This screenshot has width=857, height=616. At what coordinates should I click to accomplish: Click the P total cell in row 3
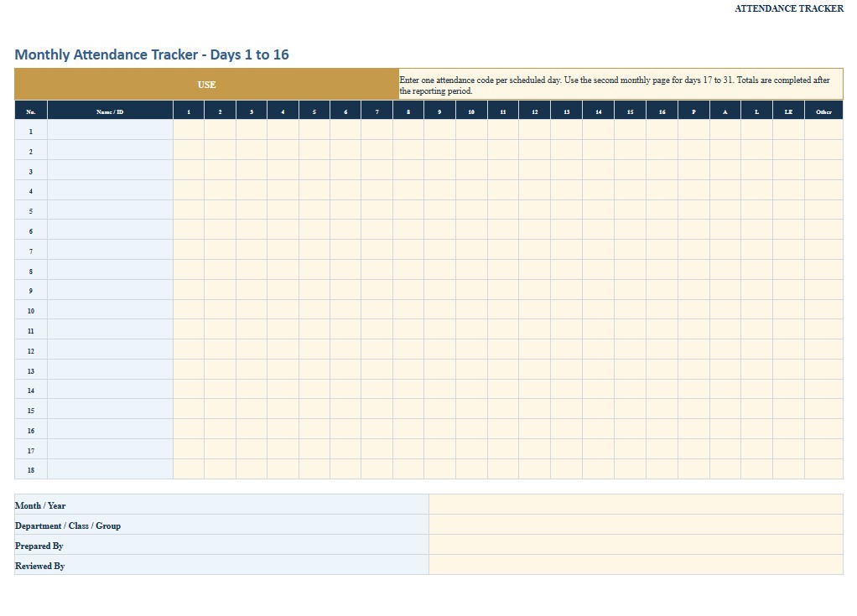tap(693, 170)
